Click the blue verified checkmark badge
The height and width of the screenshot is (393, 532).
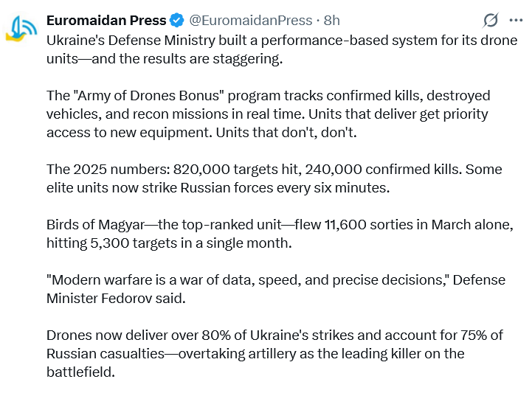tap(177, 20)
